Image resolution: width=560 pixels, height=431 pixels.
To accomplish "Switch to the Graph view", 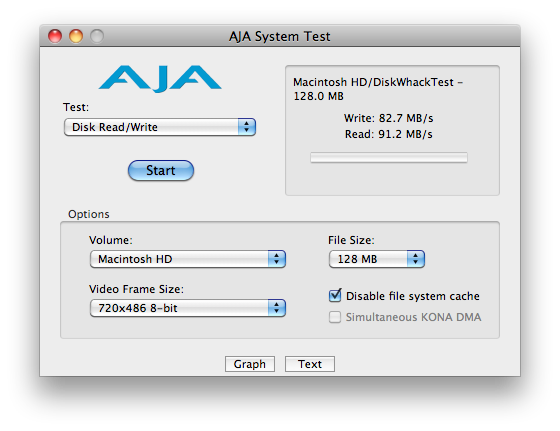I will click(x=250, y=364).
